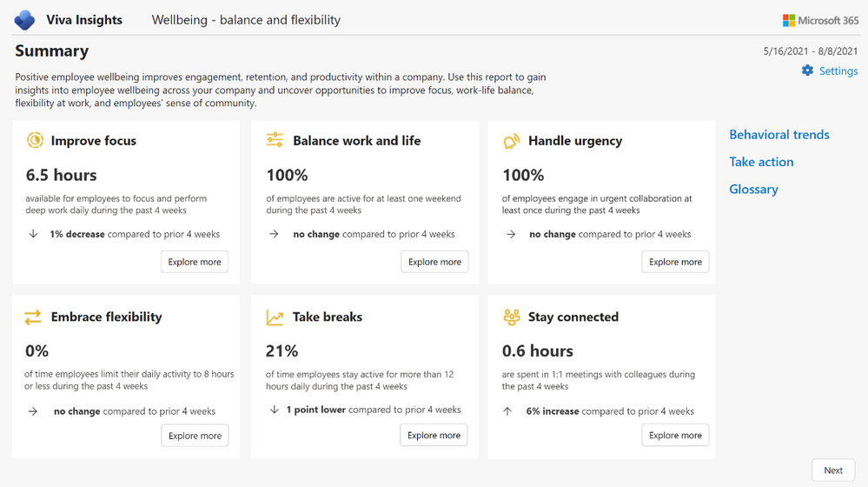Explore more on Embrace flexibility card
The height and width of the screenshot is (487, 868).
pyautogui.click(x=195, y=436)
